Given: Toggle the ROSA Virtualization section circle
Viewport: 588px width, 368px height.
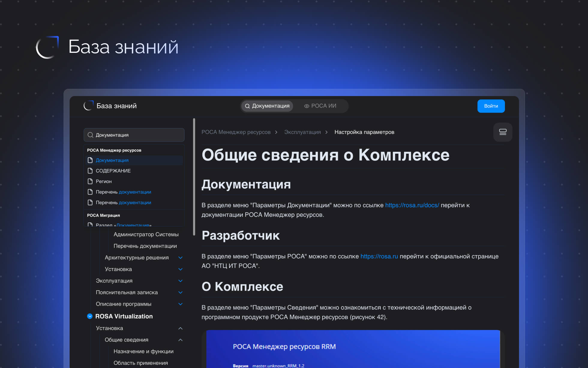Looking at the screenshot, I should [90, 316].
